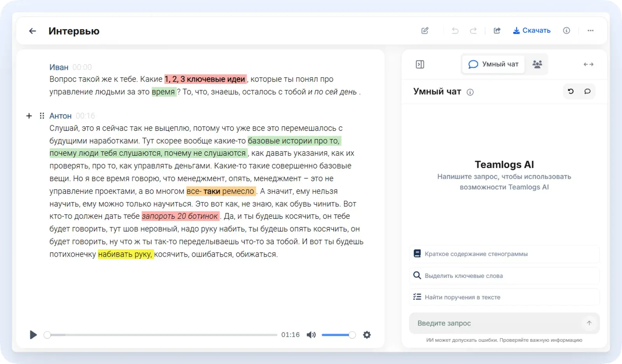Play the interview audio
The width and height of the screenshot is (622, 364).
(x=33, y=335)
